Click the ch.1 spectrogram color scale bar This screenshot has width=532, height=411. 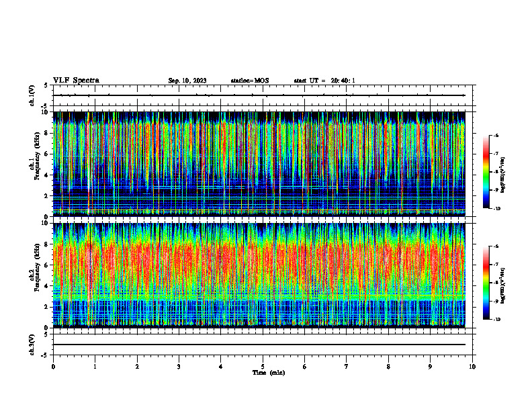click(486, 172)
